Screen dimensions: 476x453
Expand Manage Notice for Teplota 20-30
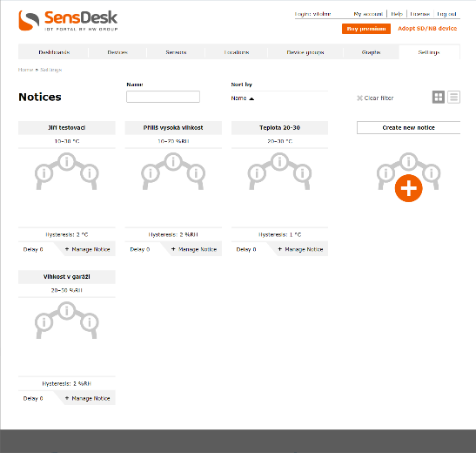point(300,249)
